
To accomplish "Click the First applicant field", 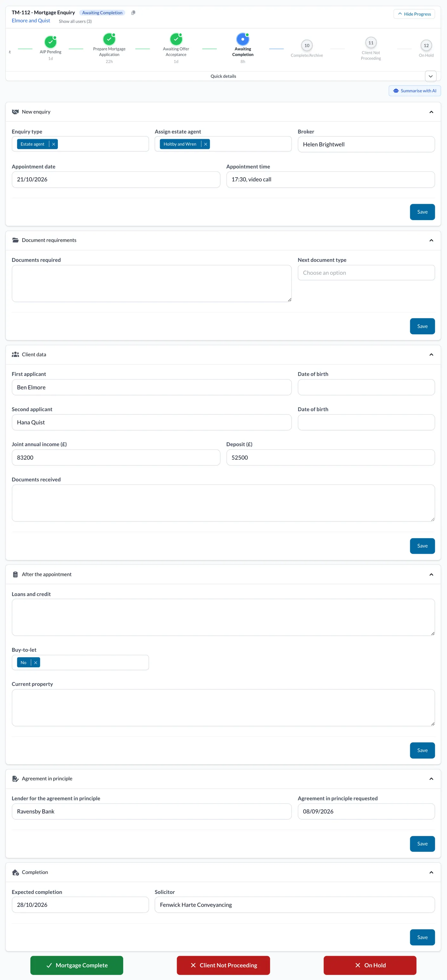I will 152,387.
